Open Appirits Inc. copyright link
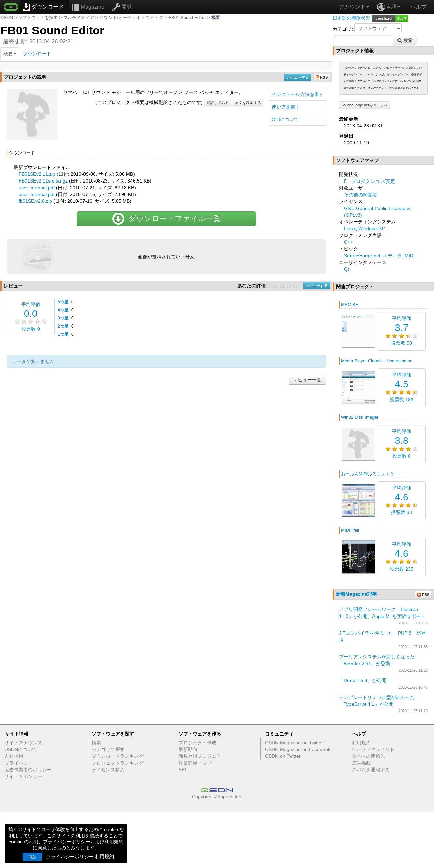The image size is (434, 868). click(230, 797)
